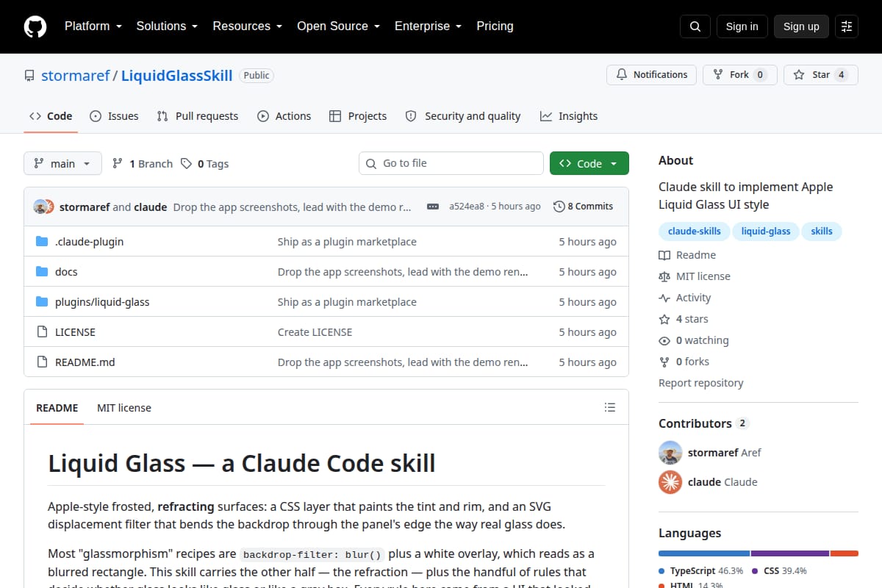The height and width of the screenshot is (588, 882).
Task: Open the Activity link
Action: point(685,298)
